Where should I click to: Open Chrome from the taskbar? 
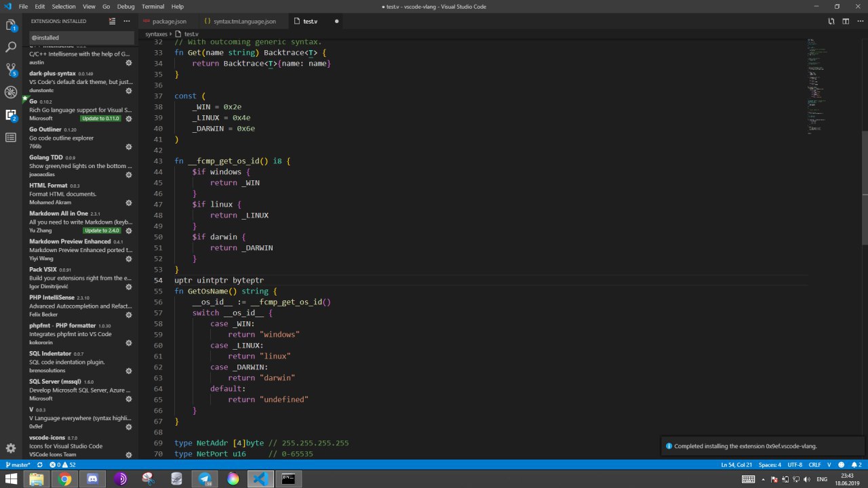(x=65, y=479)
